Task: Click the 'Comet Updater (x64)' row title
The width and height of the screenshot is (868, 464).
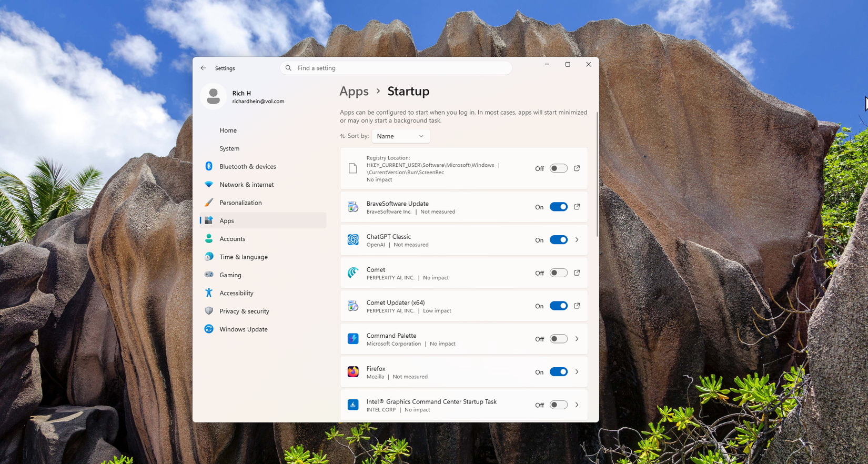Action: 396,302
